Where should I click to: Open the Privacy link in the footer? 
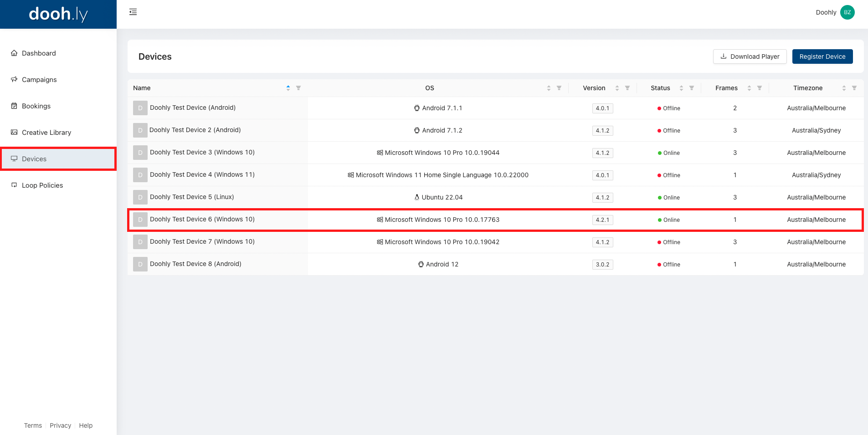pos(60,425)
